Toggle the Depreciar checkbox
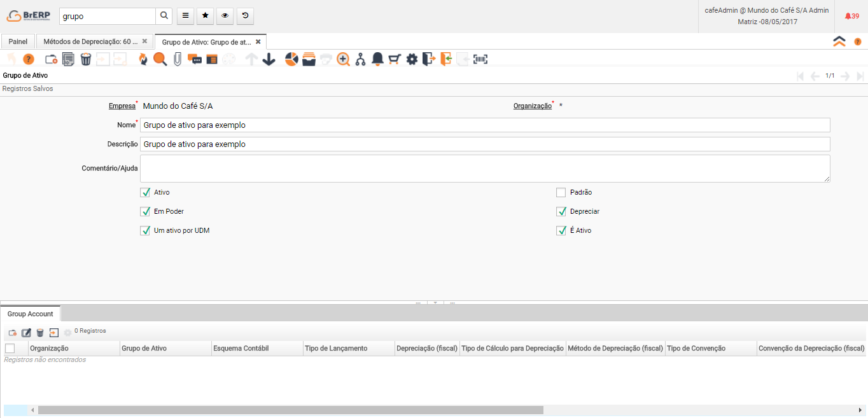868x418 pixels. coord(561,211)
